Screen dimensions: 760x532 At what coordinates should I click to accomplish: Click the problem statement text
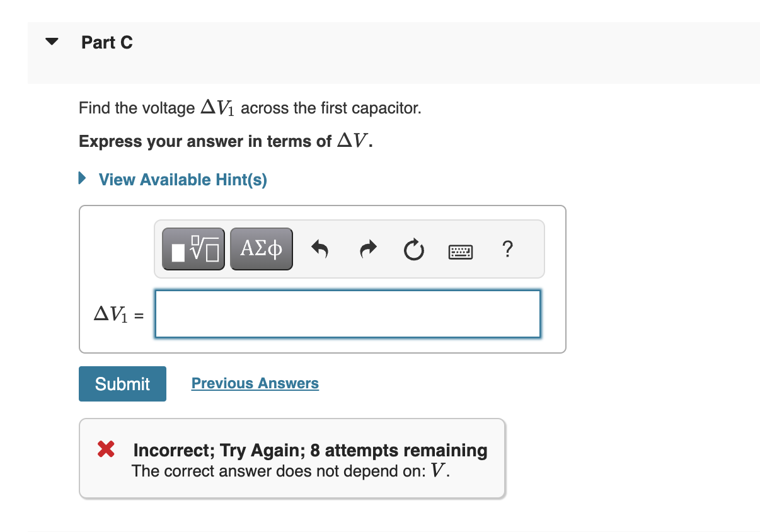(249, 108)
